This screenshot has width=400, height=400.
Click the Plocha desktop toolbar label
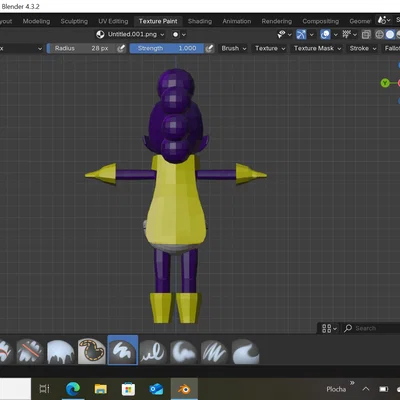click(336, 389)
